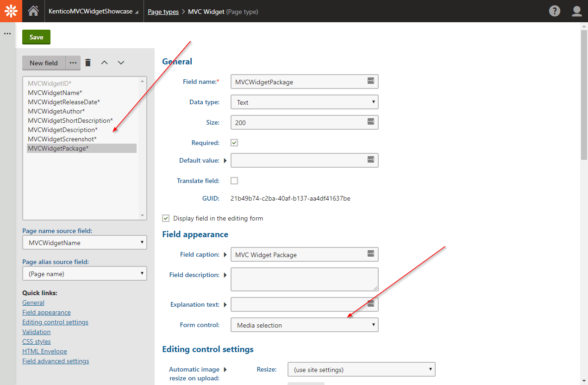Open the user profile icon

tap(577, 11)
